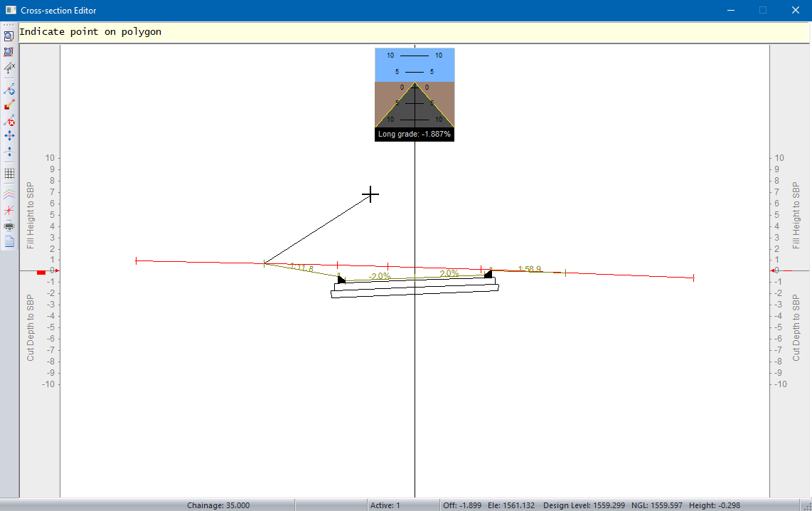Image resolution: width=812 pixels, height=511 pixels.
Task: Select the four-arrow move point tool
Action: coord(9,135)
